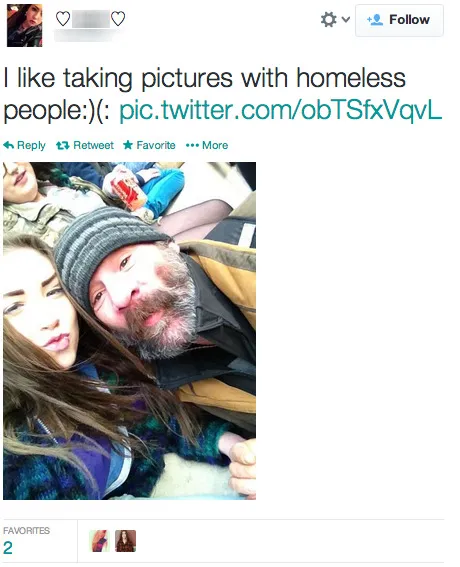Image resolution: width=460 pixels, height=567 pixels.
Task: Open the pic.twitter.com/obTSfxVqvL link
Action: 281,110
